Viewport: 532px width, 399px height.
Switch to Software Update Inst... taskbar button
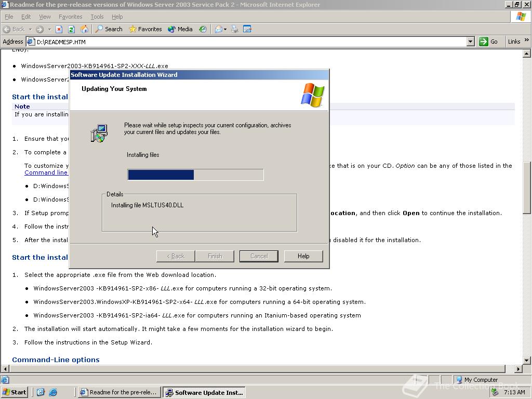coord(204,393)
